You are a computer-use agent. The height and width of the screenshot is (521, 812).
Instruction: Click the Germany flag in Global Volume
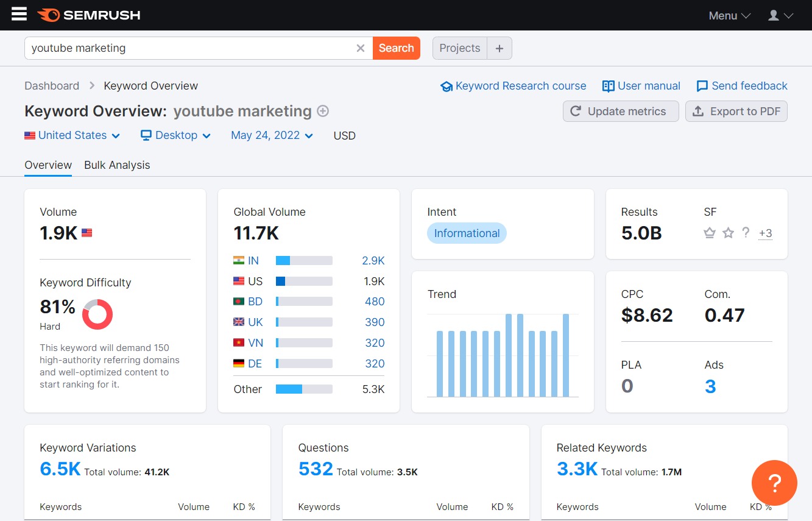(x=239, y=363)
